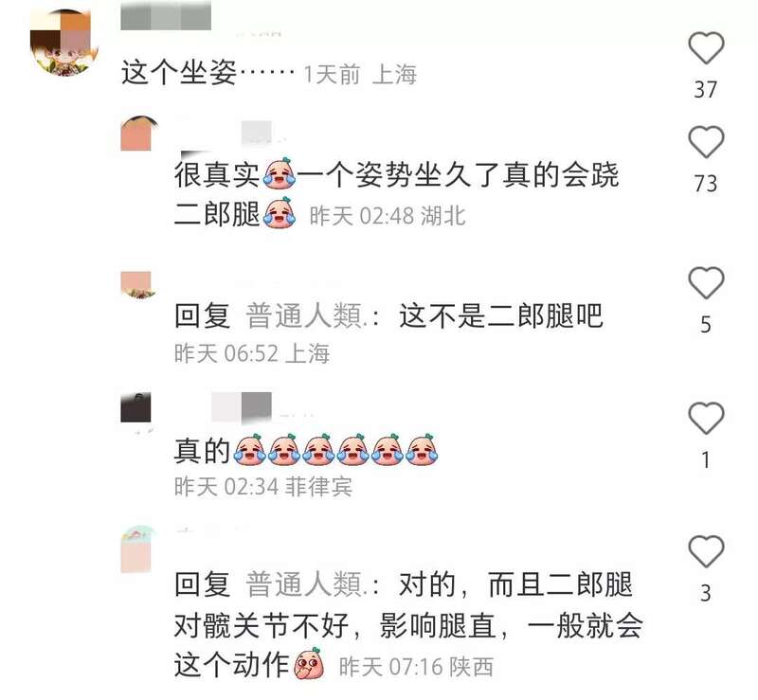The height and width of the screenshot is (700, 758).
Task: Like the Hubei reply with 73 likes
Action: point(706,141)
